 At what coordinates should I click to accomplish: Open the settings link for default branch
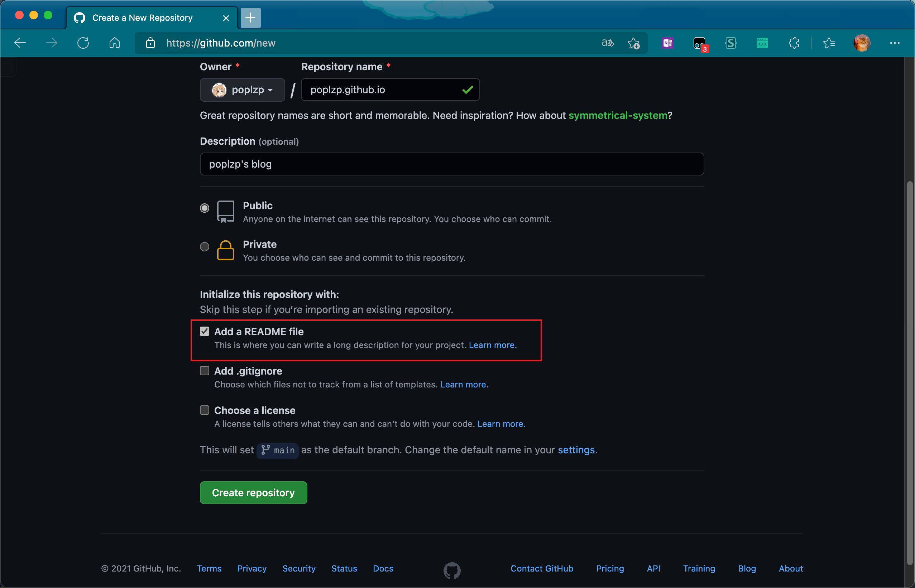(x=576, y=450)
